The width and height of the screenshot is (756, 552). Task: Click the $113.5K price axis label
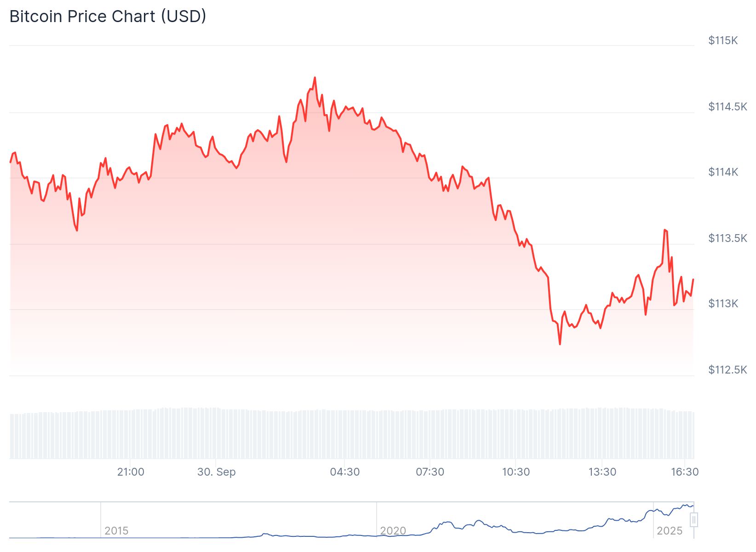pyautogui.click(x=727, y=238)
